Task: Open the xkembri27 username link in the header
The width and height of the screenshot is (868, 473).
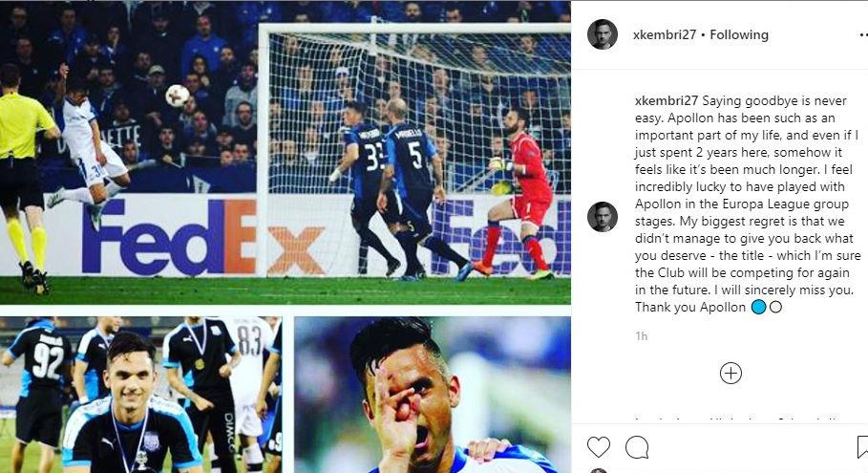Action: [665, 35]
